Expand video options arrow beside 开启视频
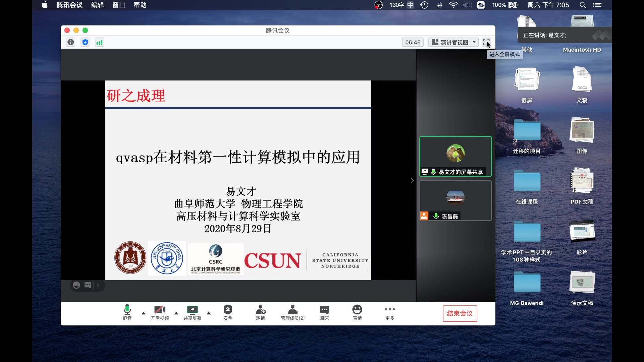Screen dimensions: 644x362 point(176,313)
